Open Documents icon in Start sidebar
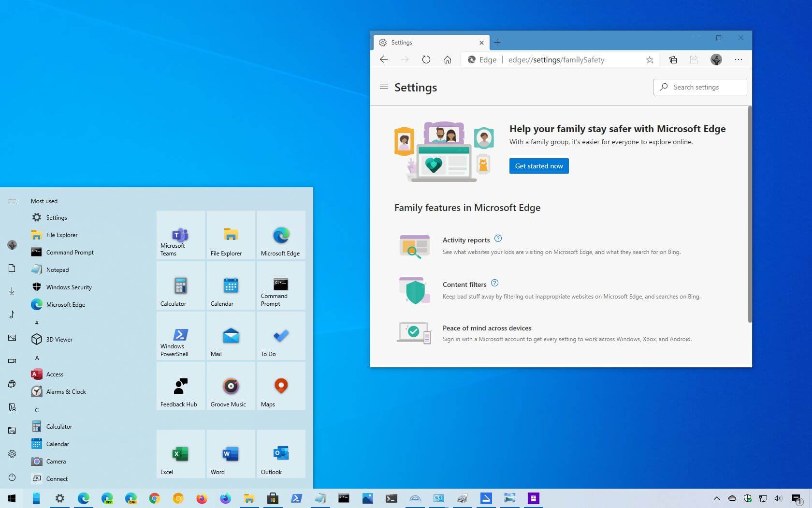This screenshot has height=508, width=812. (12, 268)
